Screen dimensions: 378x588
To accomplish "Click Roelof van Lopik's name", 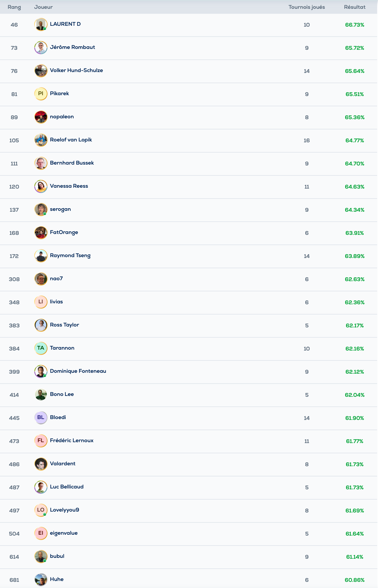I will tap(71, 140).
